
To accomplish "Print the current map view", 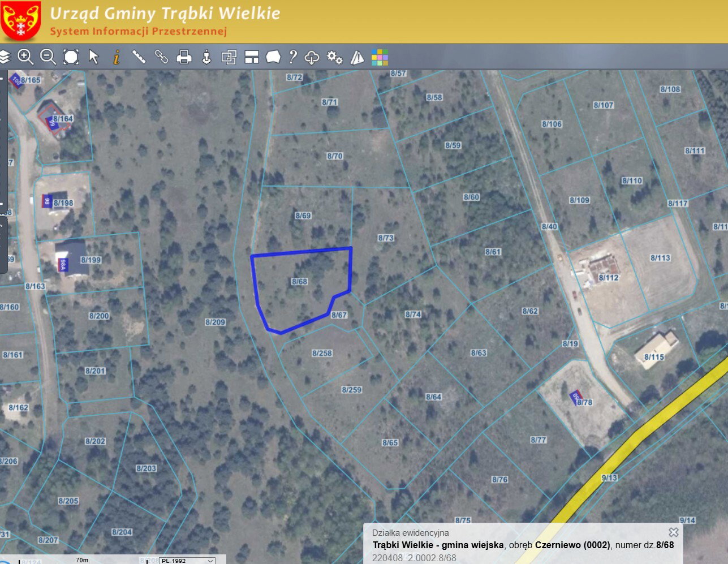I will (184, 57).
